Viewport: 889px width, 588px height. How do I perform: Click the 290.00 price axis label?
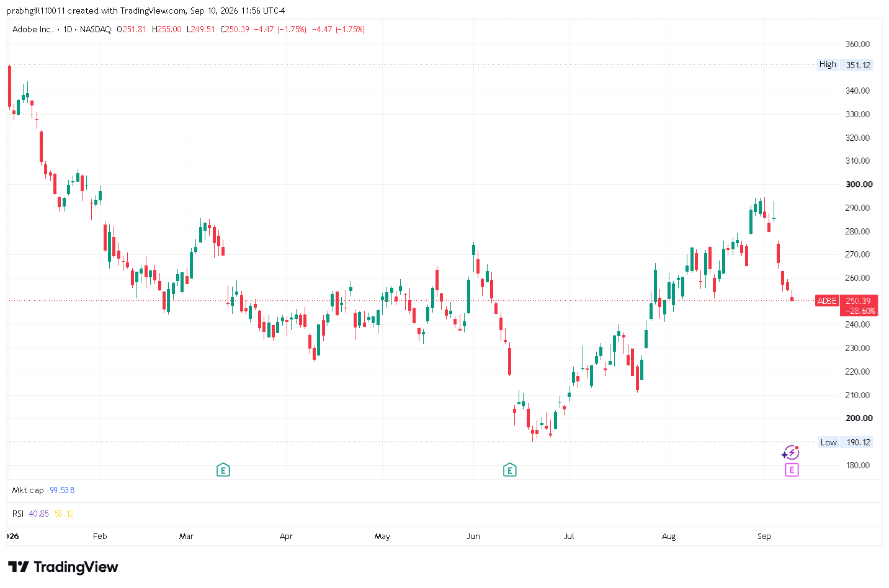pyautogui.click(x=858, y=208)
